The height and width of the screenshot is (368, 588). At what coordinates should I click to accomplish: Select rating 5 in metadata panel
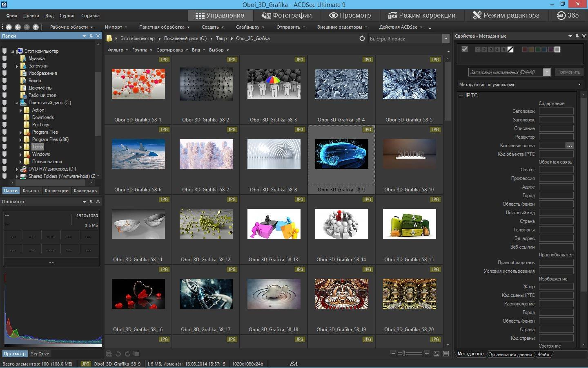504,49
